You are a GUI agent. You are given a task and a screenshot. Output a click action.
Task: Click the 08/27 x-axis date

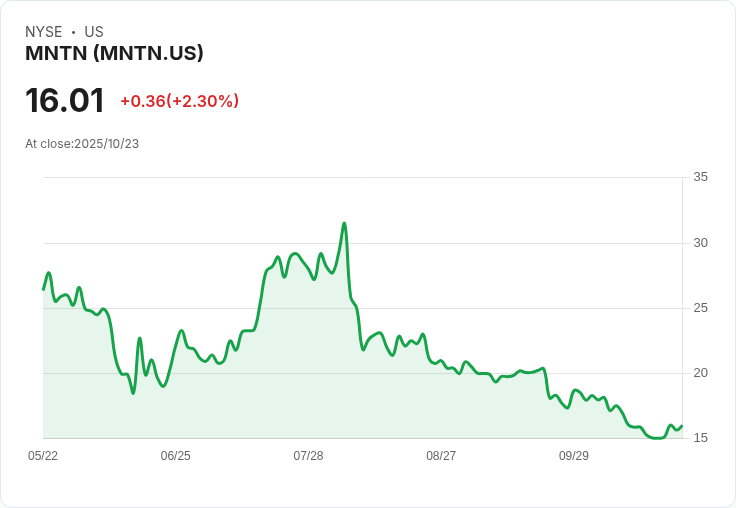pyautogui.click(x=441, y=455)
